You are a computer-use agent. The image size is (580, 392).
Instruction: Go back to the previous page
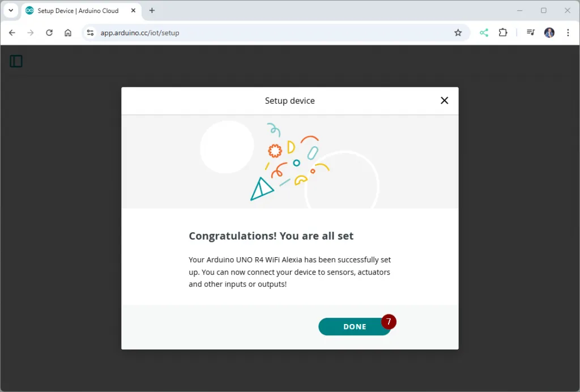(12, 33)
